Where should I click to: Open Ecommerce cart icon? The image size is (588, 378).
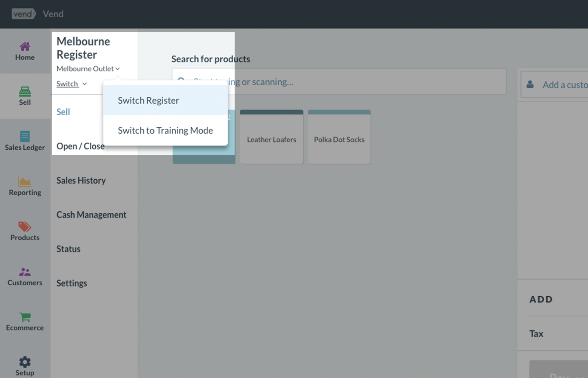[x=25, y=317]
